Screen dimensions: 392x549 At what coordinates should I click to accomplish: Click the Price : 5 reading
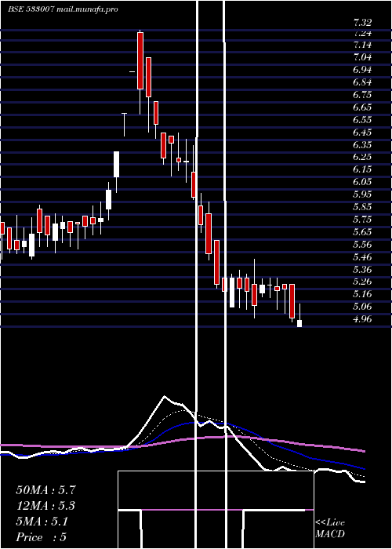point(42,537)
